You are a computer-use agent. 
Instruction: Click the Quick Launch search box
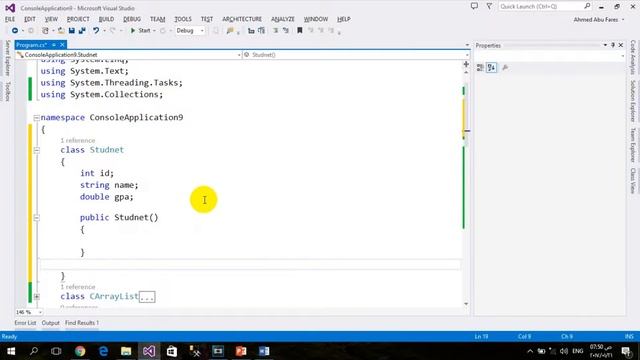point(545,7)
